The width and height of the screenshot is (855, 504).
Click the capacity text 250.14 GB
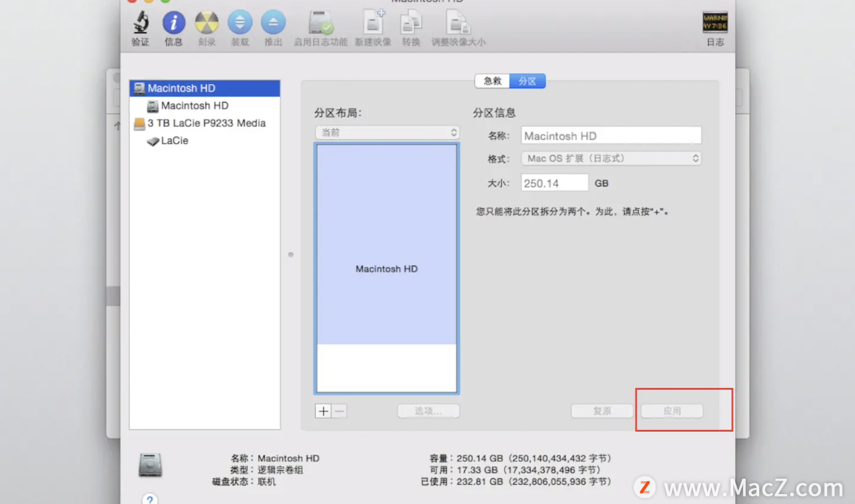pos(534,458)
